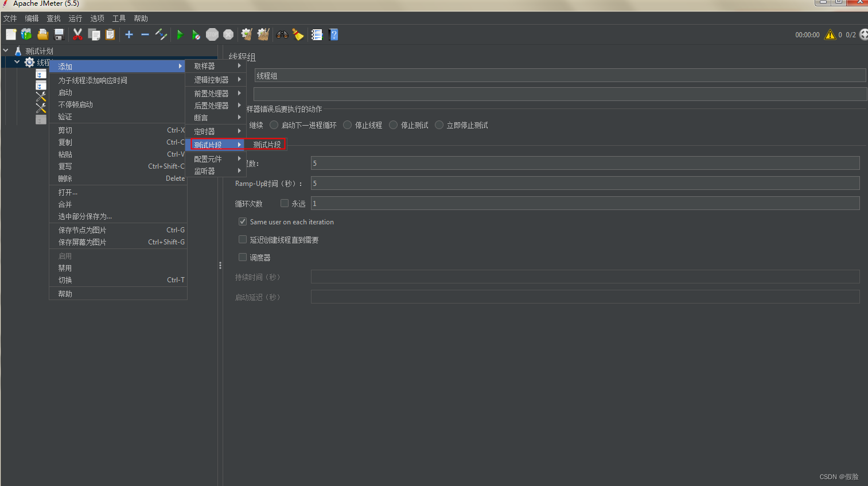Image resolution: width=868 pixels, height=486 pixels.
Task: Choose 保存节点为图片 from context menu
Action: tap(118, 230)
